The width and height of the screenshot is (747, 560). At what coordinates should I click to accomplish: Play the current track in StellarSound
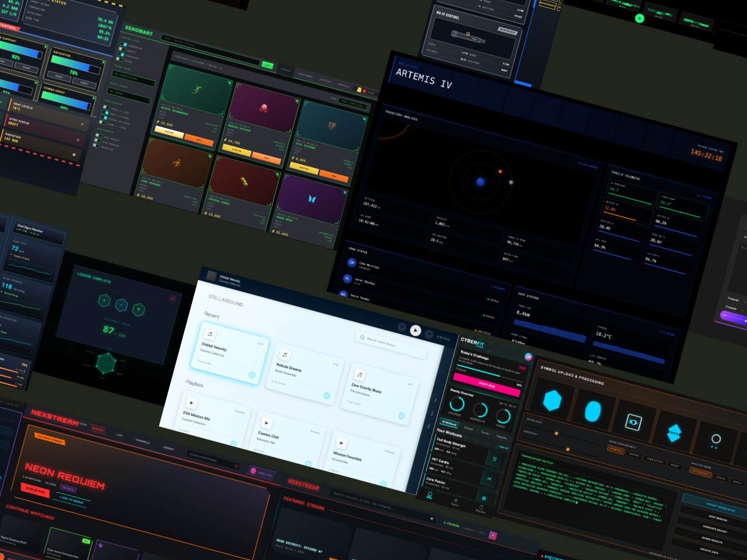point(416,331)
